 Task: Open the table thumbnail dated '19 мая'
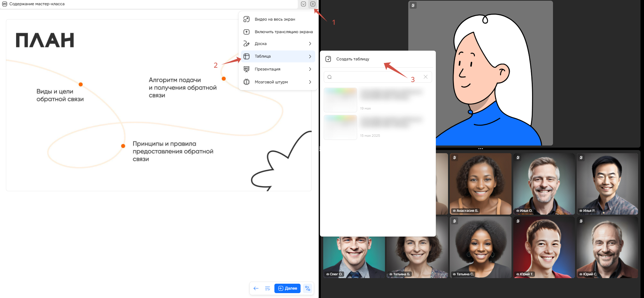[340, 100]
